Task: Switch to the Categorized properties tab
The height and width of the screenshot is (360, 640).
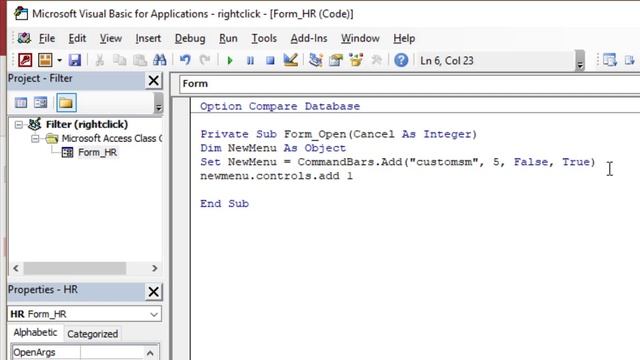Action: coord(93,334)
